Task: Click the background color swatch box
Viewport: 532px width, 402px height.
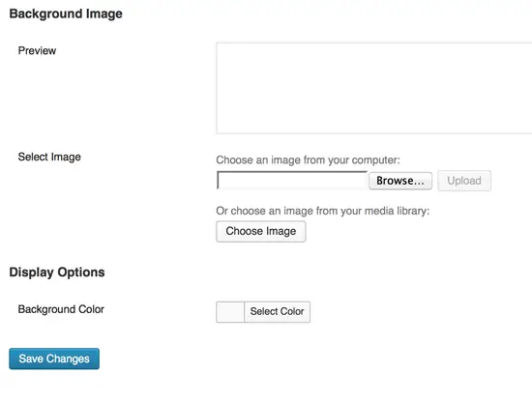Action: [230, 312]
